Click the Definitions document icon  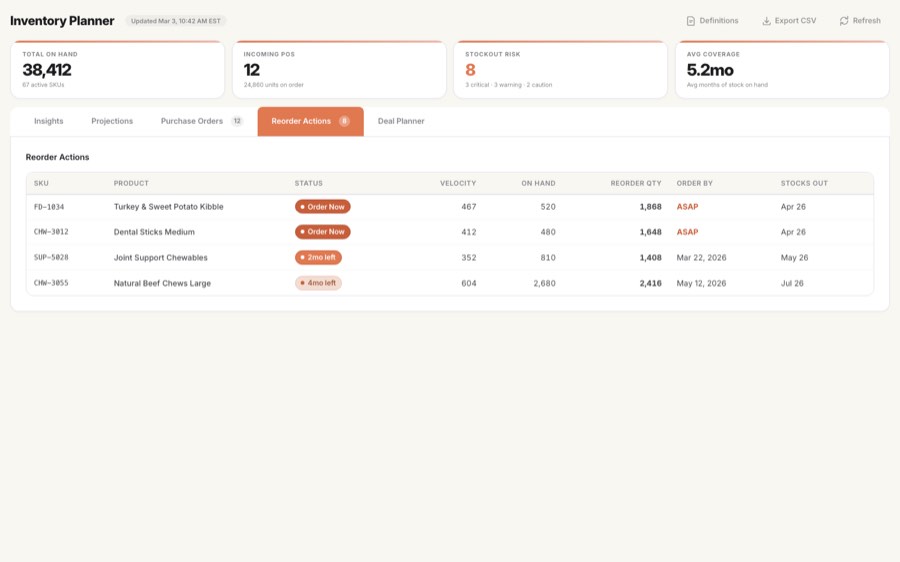(690, 21)
